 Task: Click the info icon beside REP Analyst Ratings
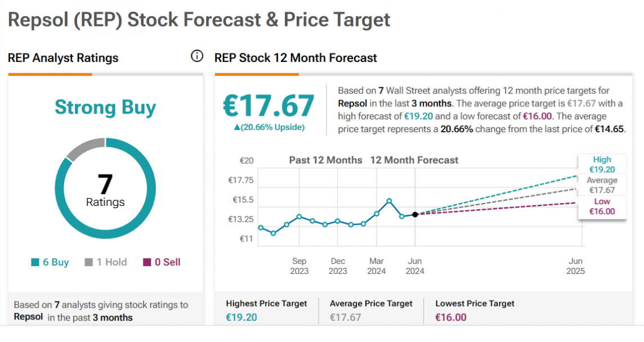click(197, 56)
